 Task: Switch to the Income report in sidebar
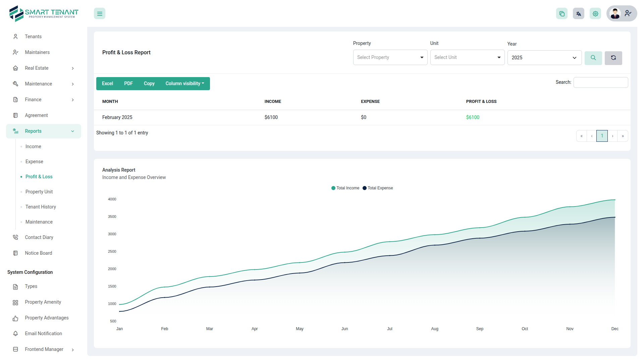coord(33,146)
